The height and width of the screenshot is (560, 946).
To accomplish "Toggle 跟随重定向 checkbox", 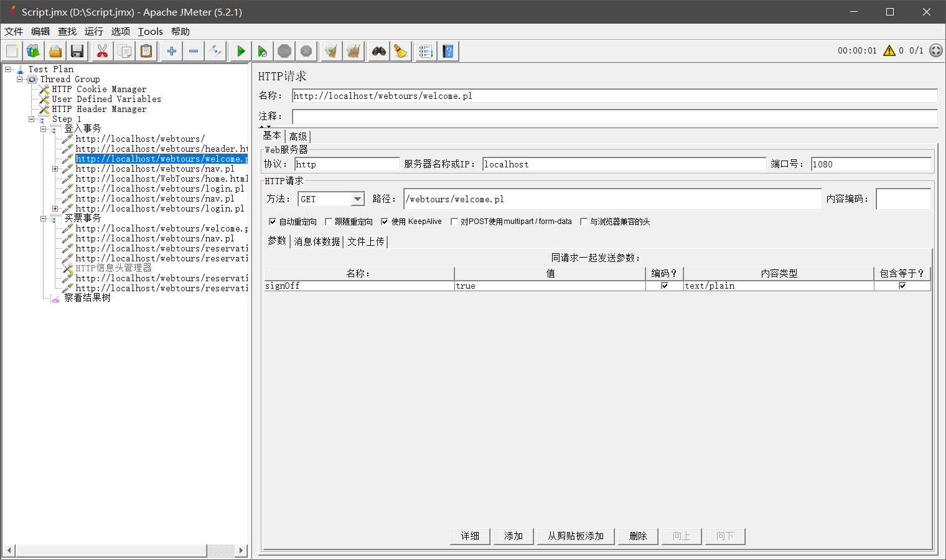I will point(328,222).
